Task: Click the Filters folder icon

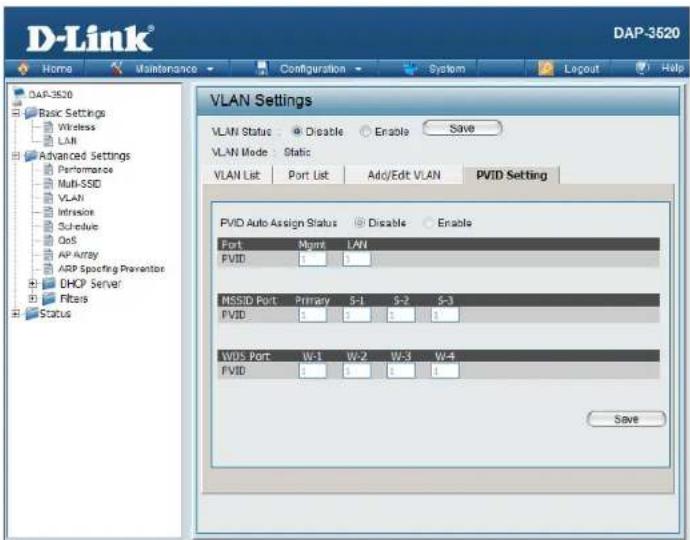Action: pos(49,299)
